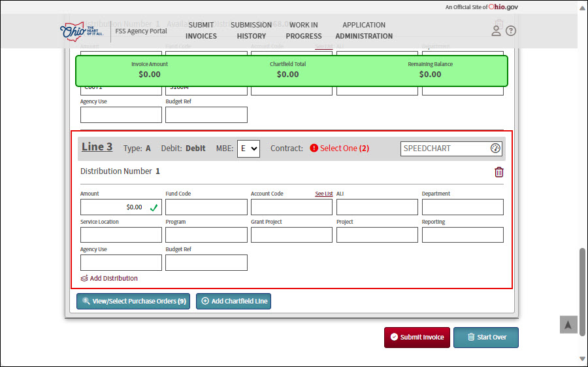
Task: Click Add Chartfield Line button
Action: click(233, 302)
